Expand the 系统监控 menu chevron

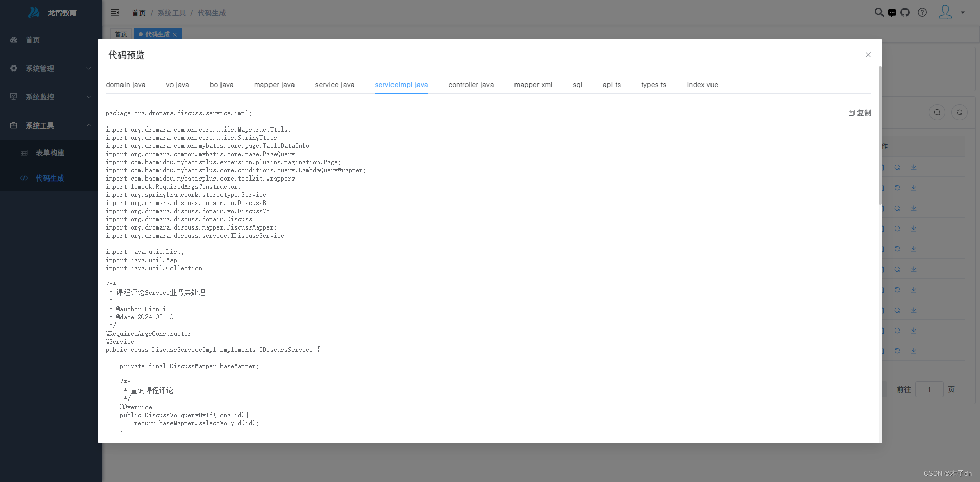point(89,97)
